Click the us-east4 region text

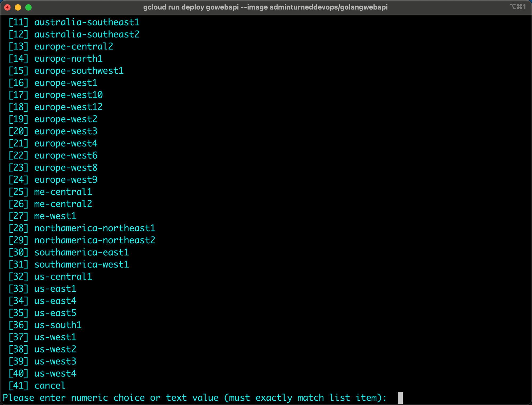(55, 301)
